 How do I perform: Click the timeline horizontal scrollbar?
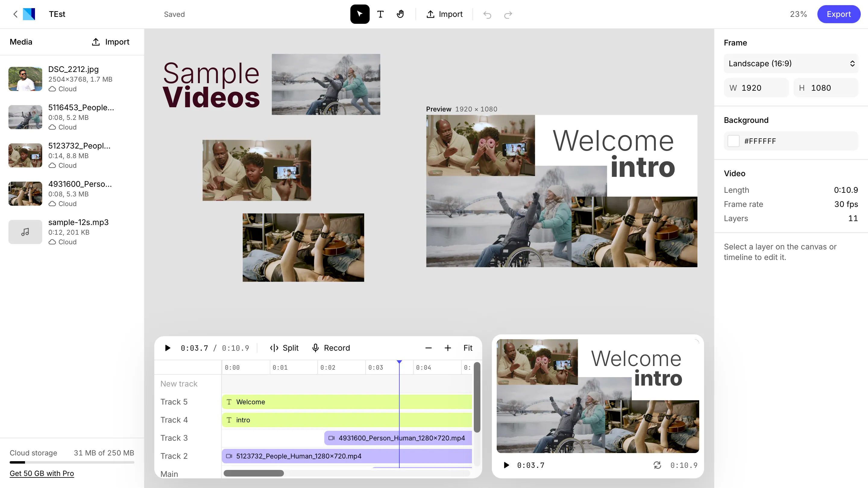coord(254,473)
